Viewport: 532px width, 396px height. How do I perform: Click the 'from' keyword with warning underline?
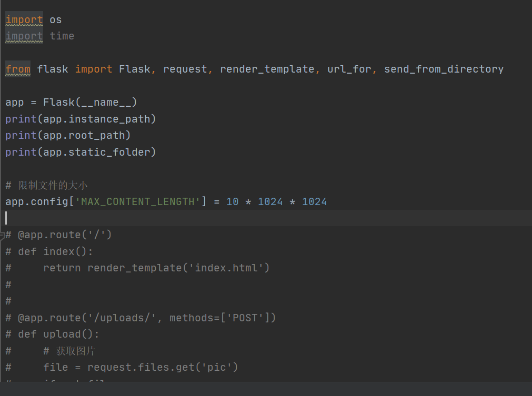(18, 69)
